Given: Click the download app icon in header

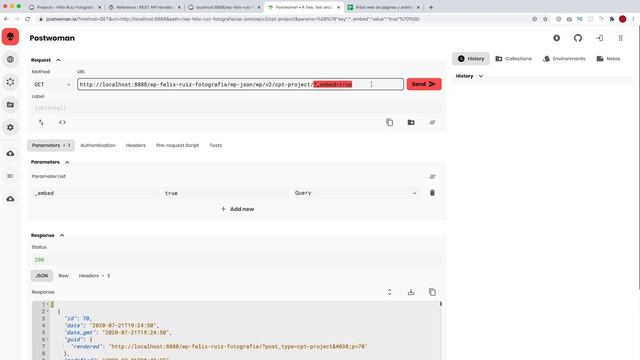Looking at the screenshot, I should click(x=556, y=38).
